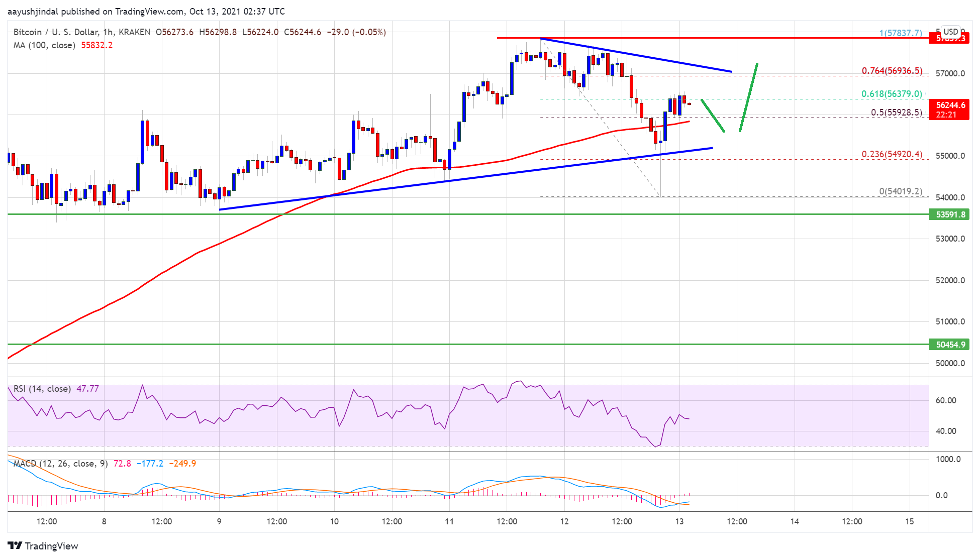
Task: Click the red 56244.6 current price tag
Action: coord(950,105)
